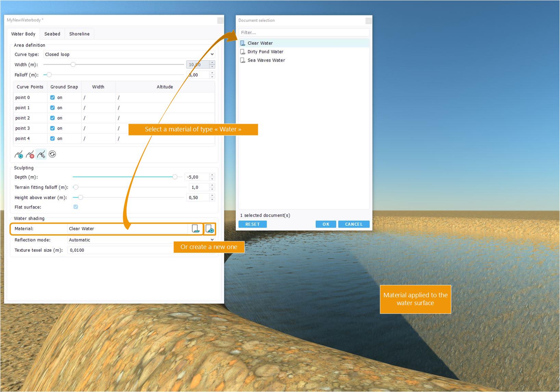Click the Height above water slider handle
Screen dimensions: 560x392
coord(80,197)
